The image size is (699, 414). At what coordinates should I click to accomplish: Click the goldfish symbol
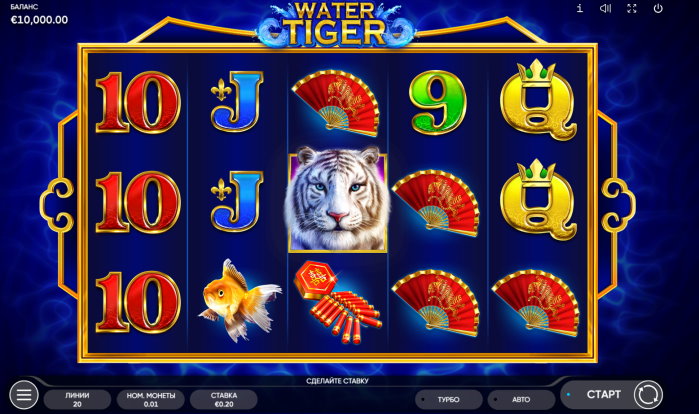pos(238,300)
